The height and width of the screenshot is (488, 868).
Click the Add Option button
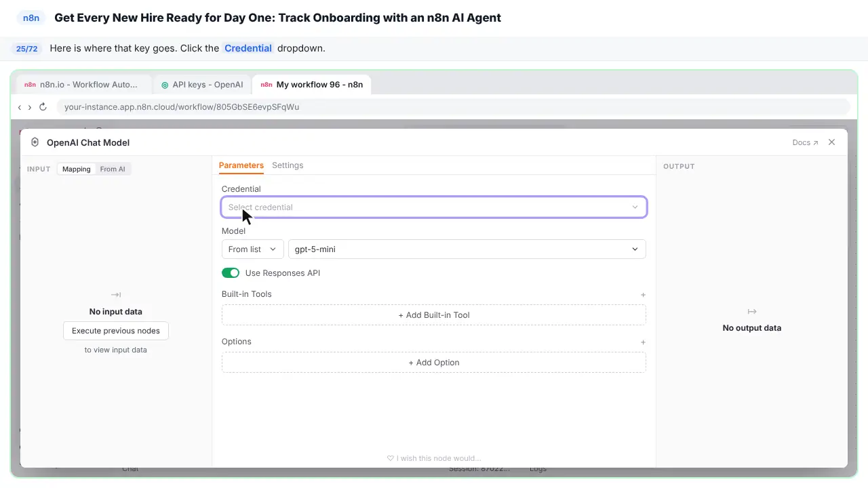click(x=434, y=363)
